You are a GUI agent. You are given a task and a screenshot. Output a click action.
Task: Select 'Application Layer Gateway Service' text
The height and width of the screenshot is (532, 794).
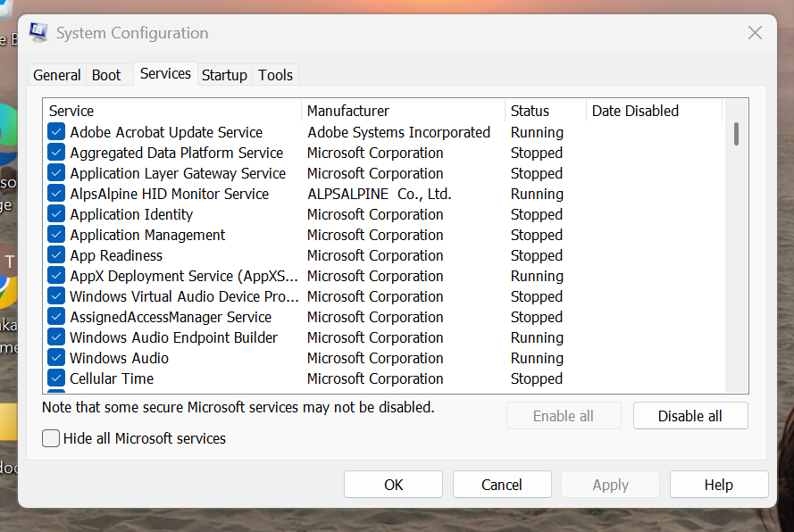(x=178, y=173)
